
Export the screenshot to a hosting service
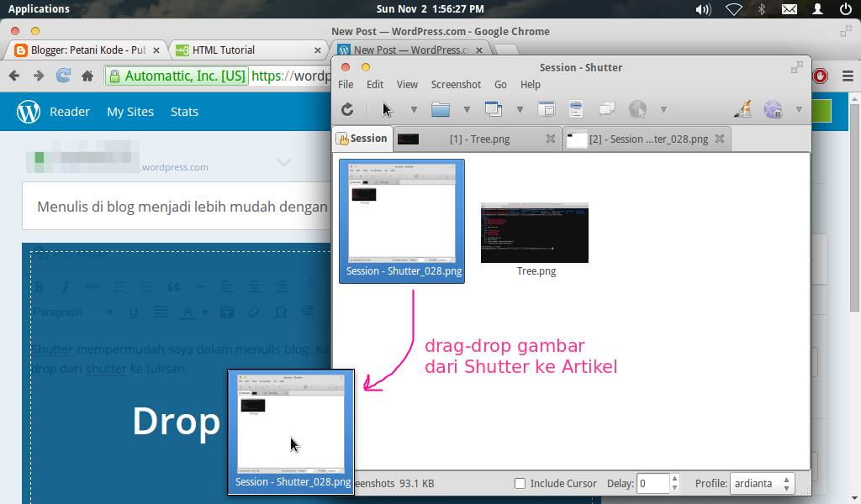[771, 108]
